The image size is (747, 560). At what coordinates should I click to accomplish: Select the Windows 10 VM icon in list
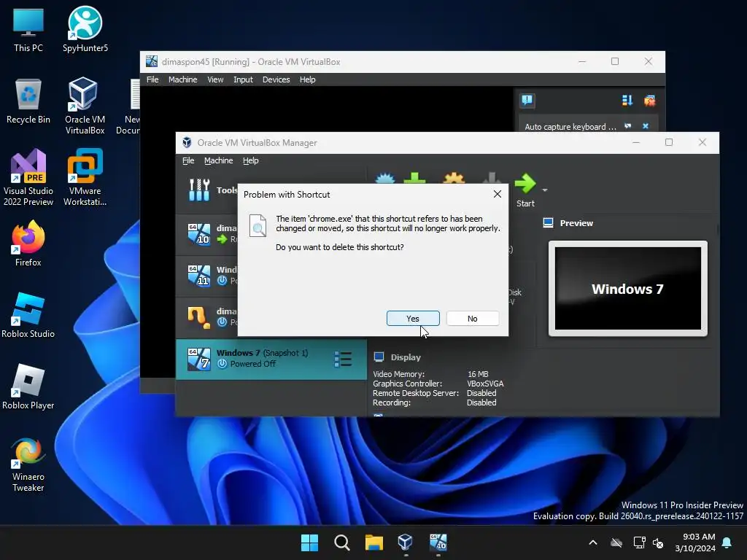[x=198, y=234]
